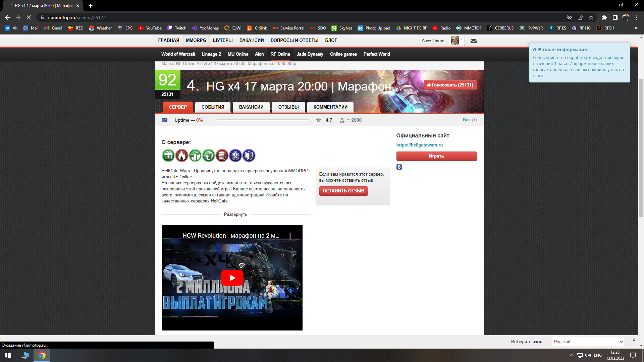Play the HGW Revolution YouTube video
The height and width of the screenshot is (362, 644).
click(x=232, y=278)
